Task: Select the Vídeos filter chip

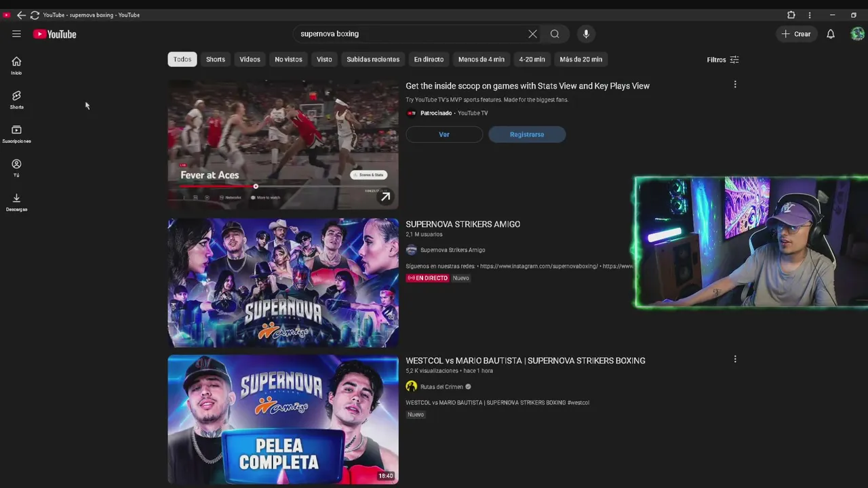Action: (250, 60)
